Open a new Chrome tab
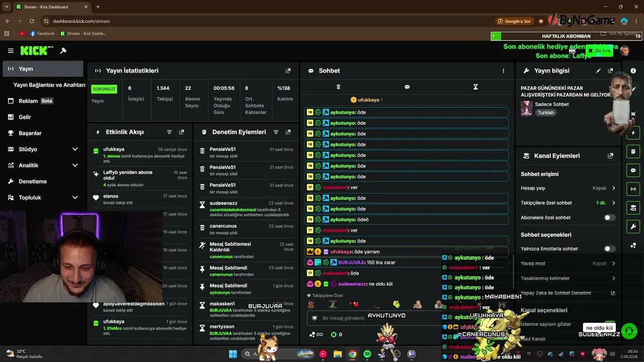The image size is (644, 362). [x=98, y=7]
